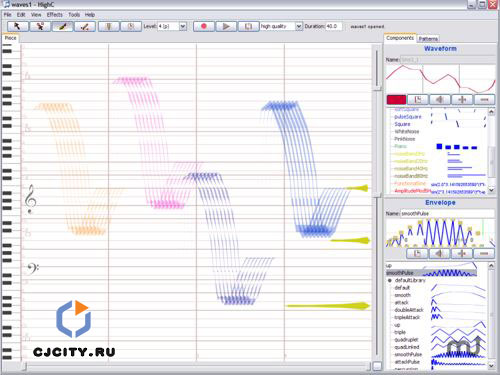
Task: Switch to the Components tab
Action: [x=400, y=38]
